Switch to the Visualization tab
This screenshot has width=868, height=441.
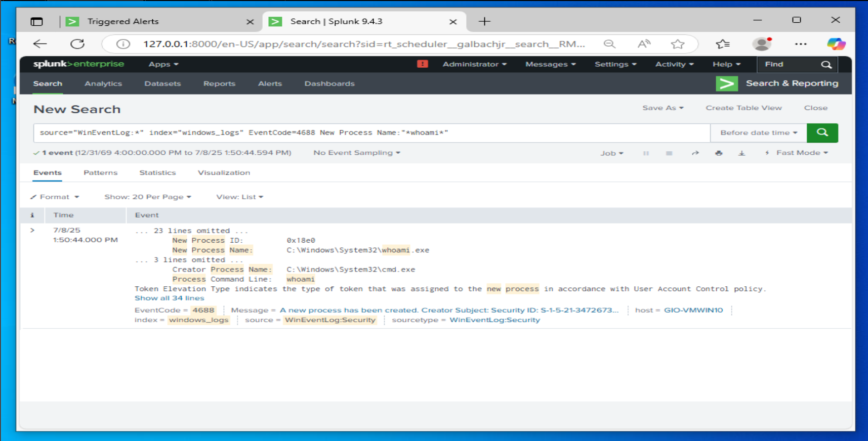(x=224, y=172)
